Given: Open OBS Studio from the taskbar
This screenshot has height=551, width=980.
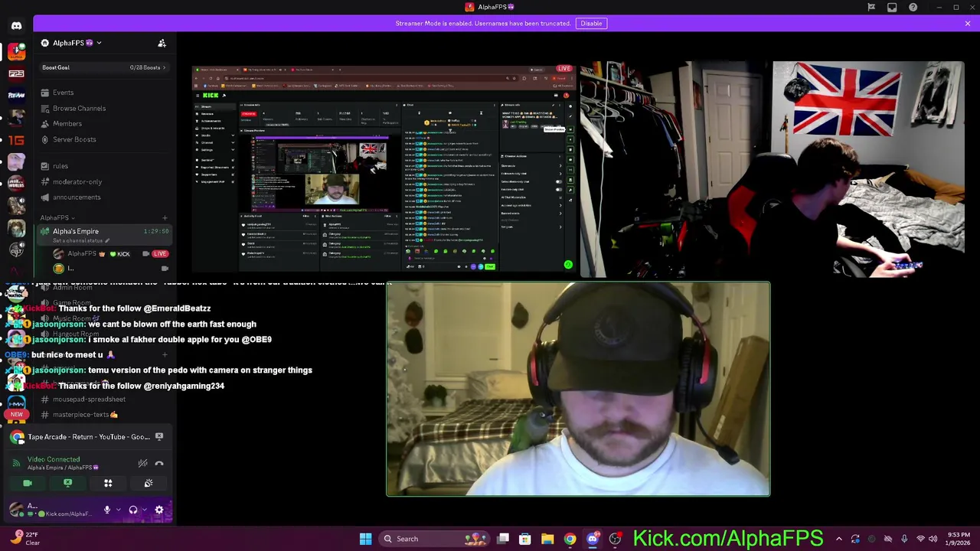Looking at the screenshot, I should tap(614, 539).
